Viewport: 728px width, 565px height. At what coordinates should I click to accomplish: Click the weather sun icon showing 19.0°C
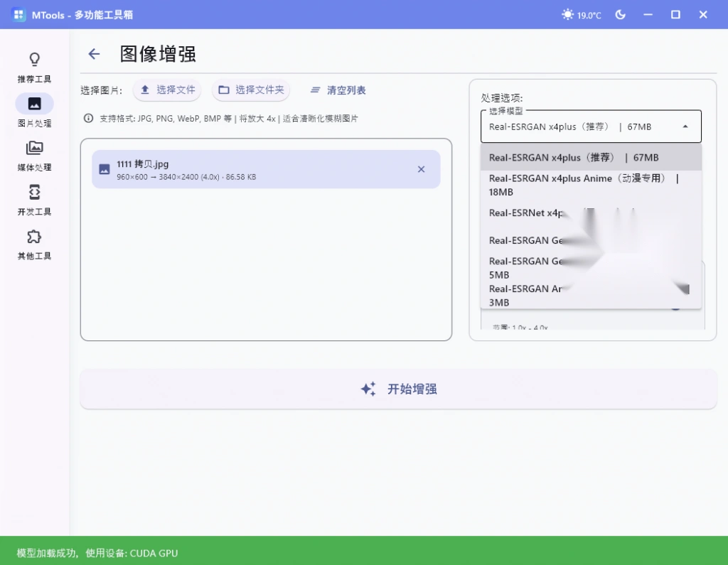click(567, 14)
